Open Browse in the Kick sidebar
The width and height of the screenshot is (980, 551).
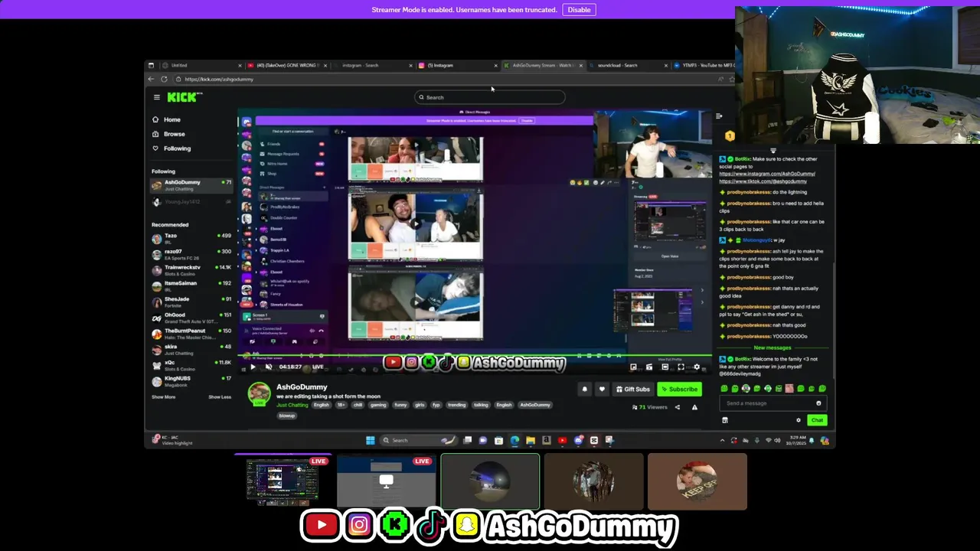(174, 134)
